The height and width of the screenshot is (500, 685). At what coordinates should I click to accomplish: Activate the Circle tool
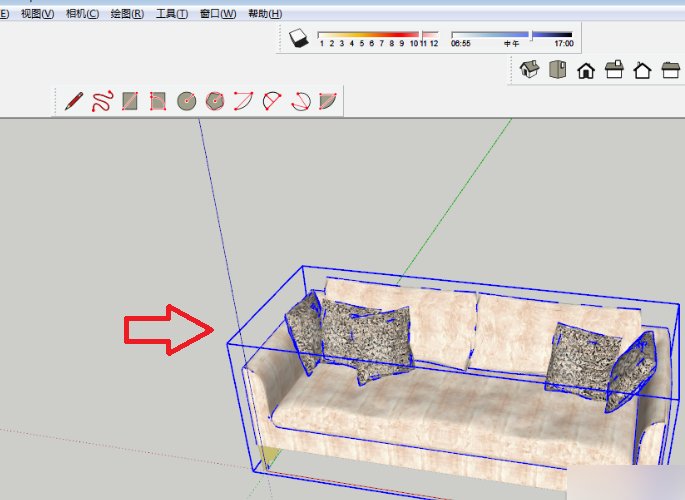pos(185,101)
